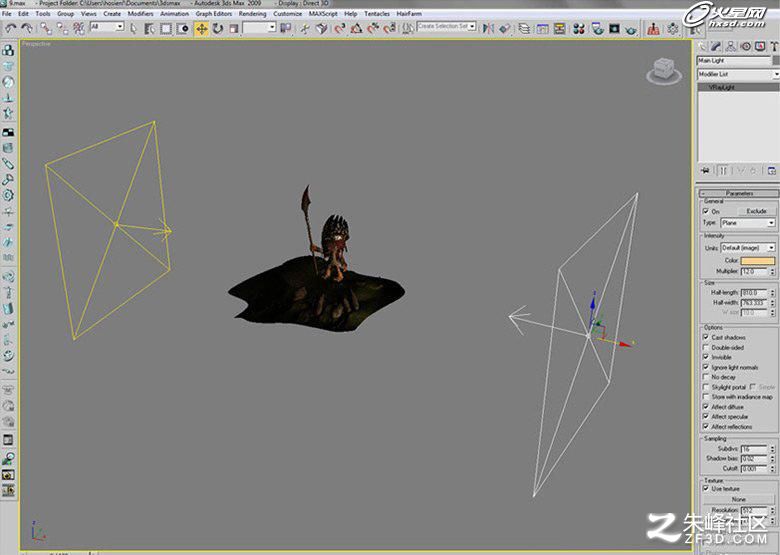Click the Mirror tool icon
This screenshot has width=780, height=555.
click(x=488, y=28)
